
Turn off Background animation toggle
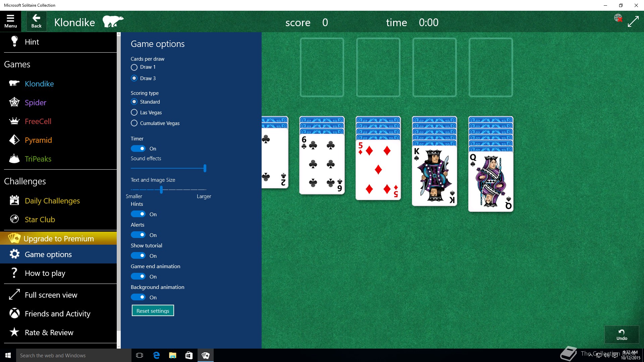point(138,297)
